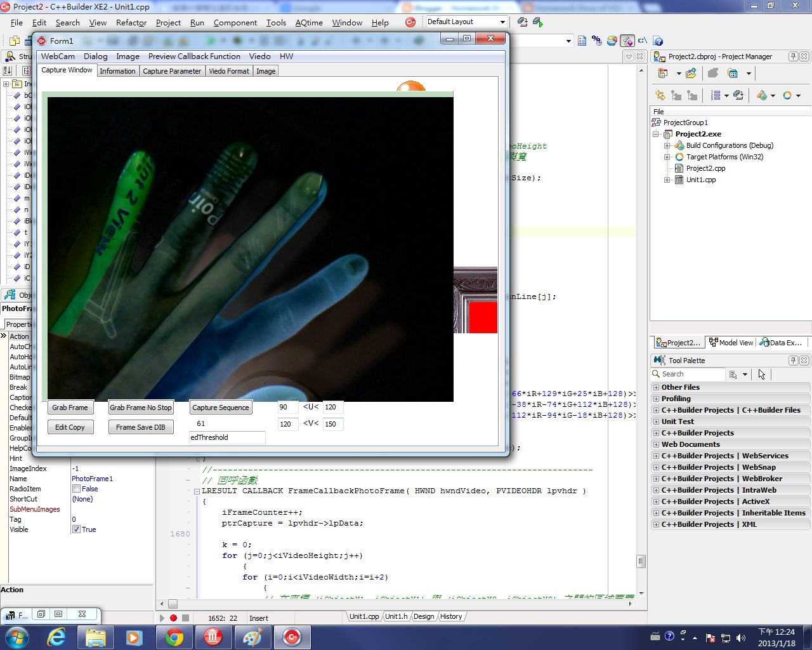This screenshot has width=812, height=650.
Task: Click the Frame Save DIB button
Action: 141,427
